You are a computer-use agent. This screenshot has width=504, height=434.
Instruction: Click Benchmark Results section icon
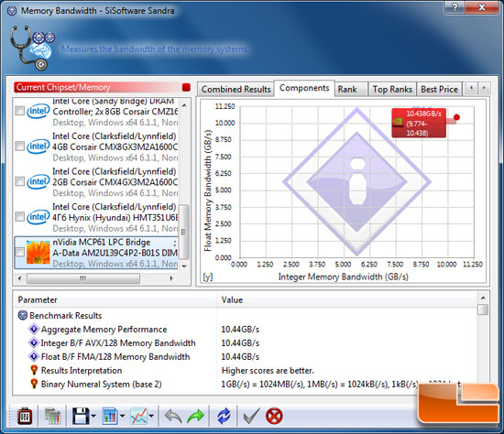click(x=23, y=315)
